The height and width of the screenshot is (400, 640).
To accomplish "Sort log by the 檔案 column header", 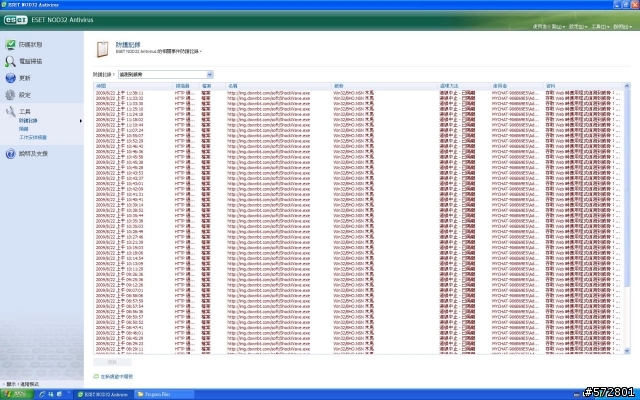I will (212, 86).
